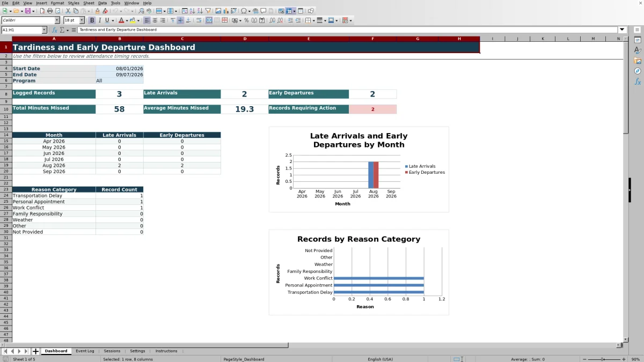Click the zoom in plus button

click(623, 359)
